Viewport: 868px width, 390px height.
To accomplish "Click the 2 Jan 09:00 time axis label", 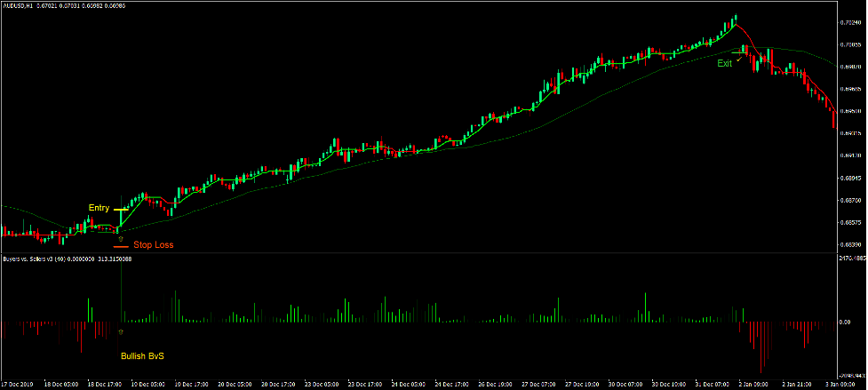I will [x=753, y=386].
